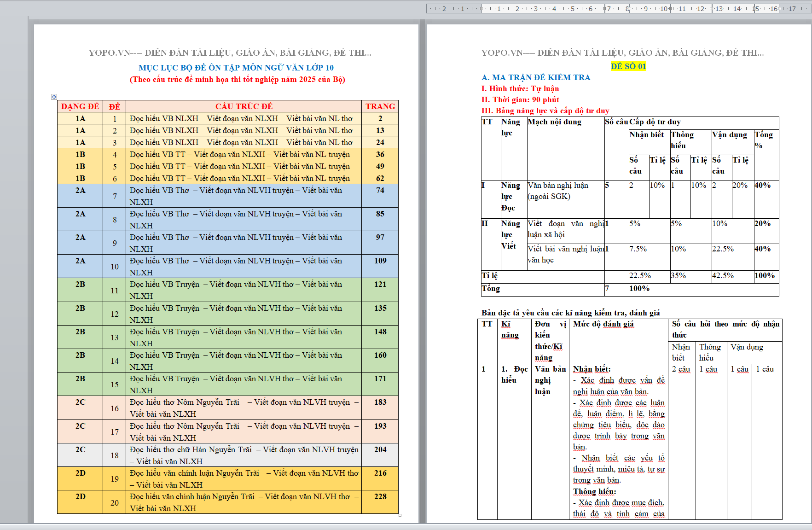Click the page number cell 74
The image size is (812, 530).
click(x=380, y=196)
